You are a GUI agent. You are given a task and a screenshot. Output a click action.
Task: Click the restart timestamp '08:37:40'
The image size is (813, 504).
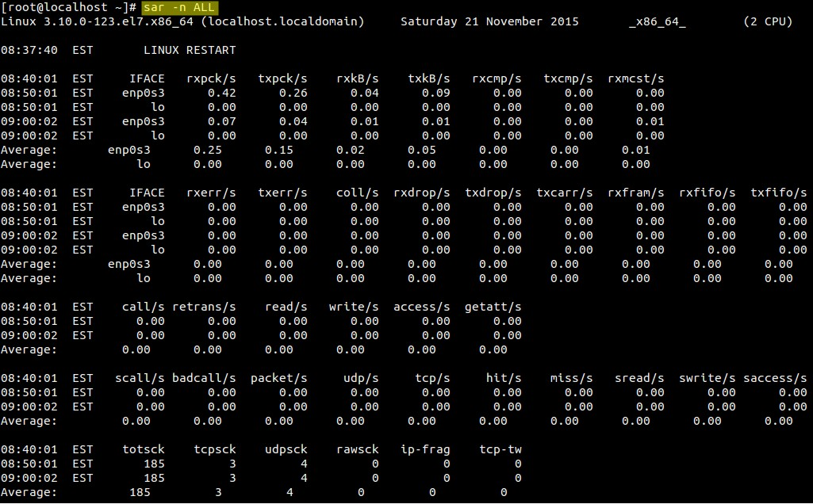click(29, 50)
